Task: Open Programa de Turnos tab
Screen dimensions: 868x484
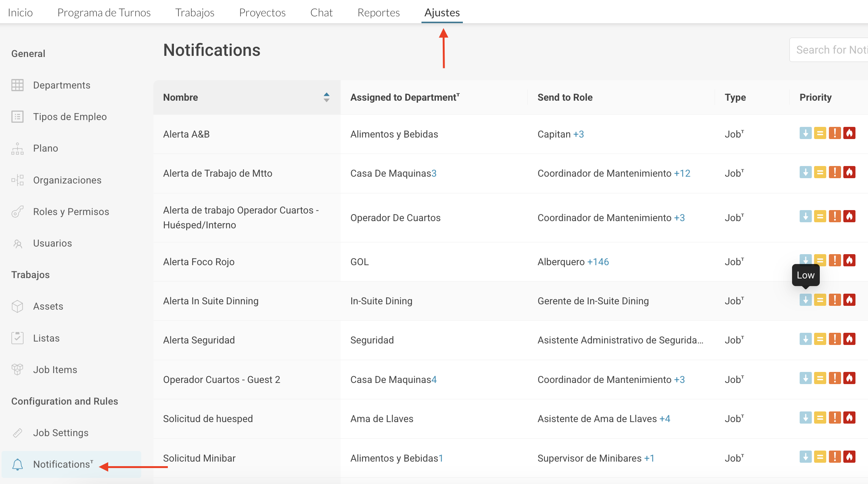Action: 104,13
